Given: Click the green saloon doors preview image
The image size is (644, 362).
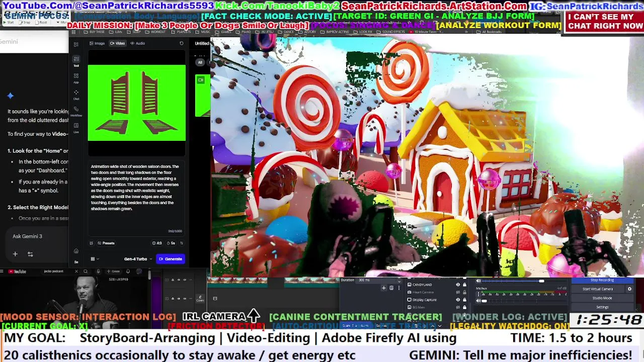Looking at the screenshot, I should 136,103.
